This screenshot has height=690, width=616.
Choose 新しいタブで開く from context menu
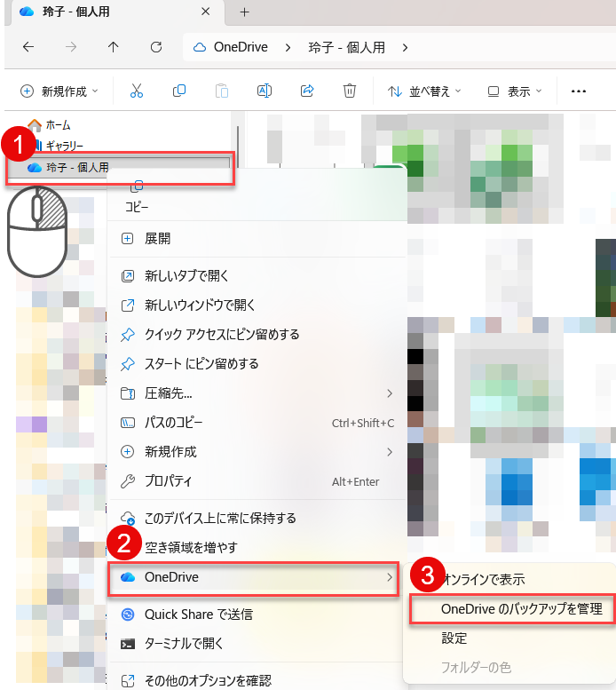click(x=198, y=276)
